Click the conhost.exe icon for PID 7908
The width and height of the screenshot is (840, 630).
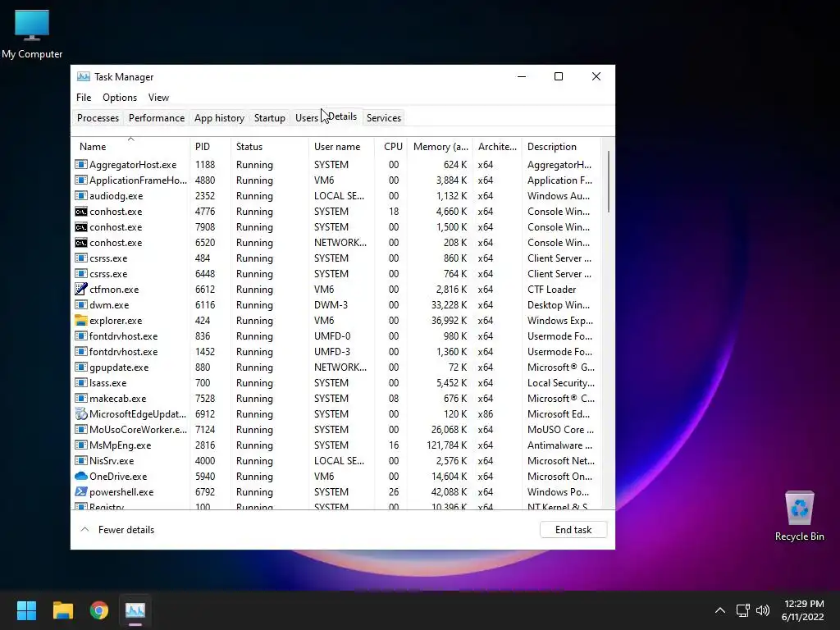pos(81,227)
